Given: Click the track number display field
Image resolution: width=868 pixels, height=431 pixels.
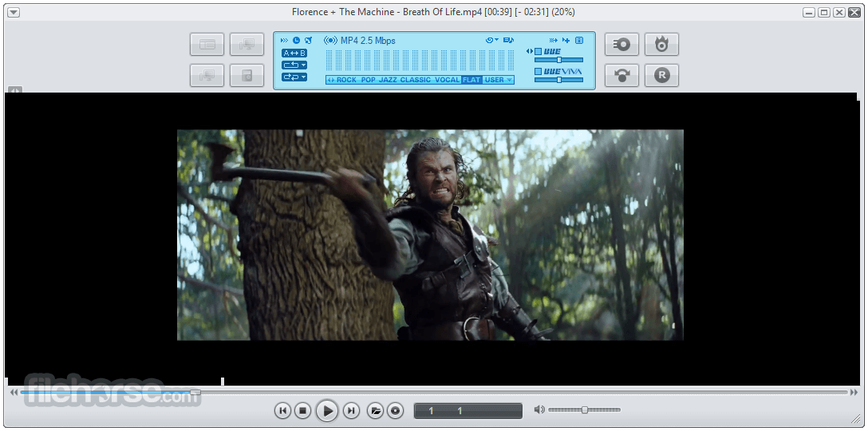Looking at the screenshot, I should (468, 411).
